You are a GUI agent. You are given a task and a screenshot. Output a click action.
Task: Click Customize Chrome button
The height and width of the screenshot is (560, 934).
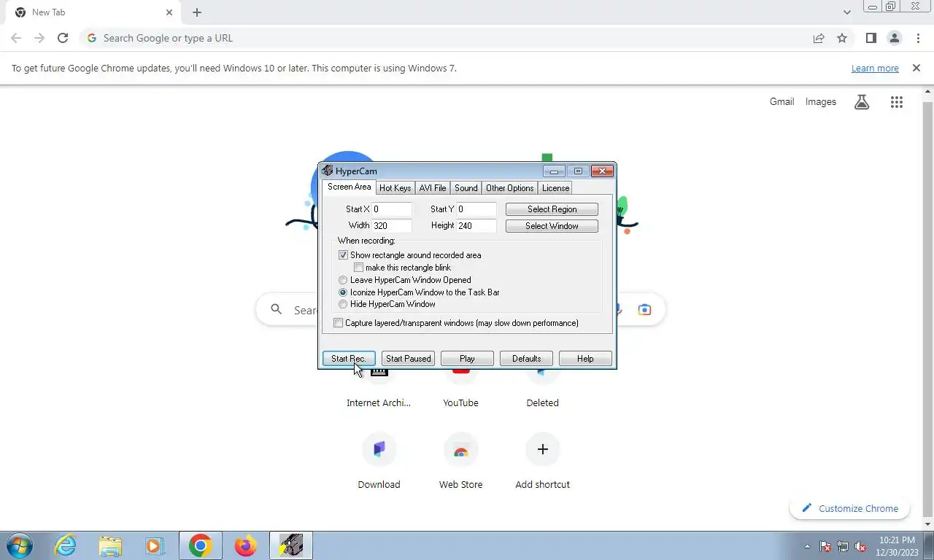849,508
